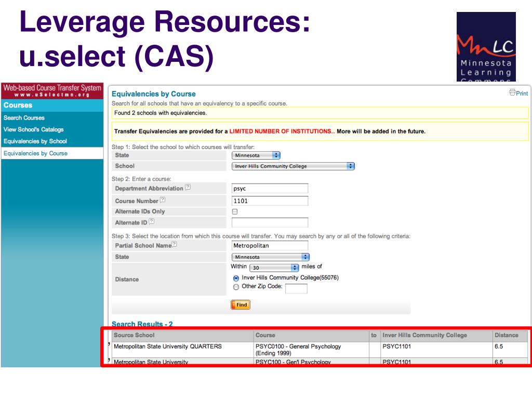The height and width of the screenshot is (399, 532).
Task: Select the Other Zip Code radio button
Action: (x=236, y=287)
